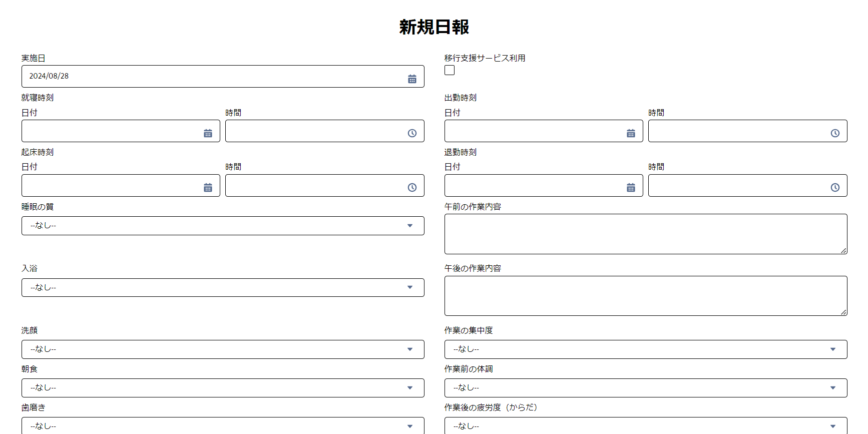
Task: Open calendar icon for 出勤時刻 date
Action: (x=631, y=133)
